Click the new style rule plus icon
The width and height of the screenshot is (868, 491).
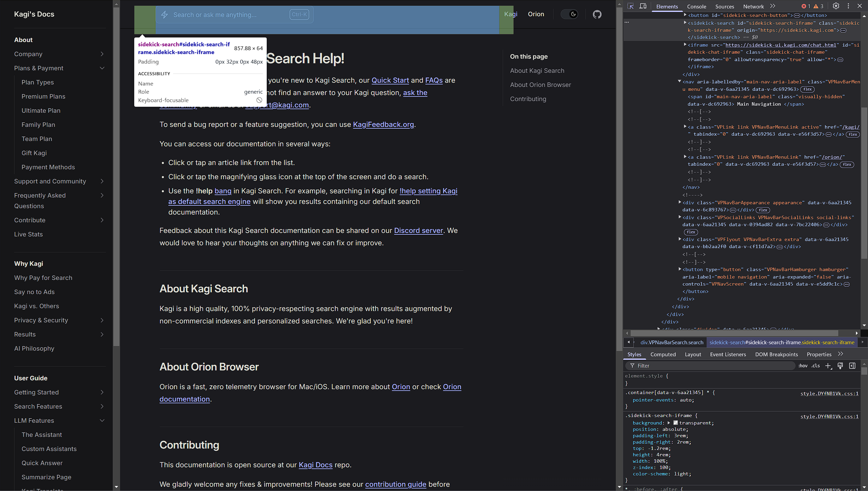(x=828, y=366)
